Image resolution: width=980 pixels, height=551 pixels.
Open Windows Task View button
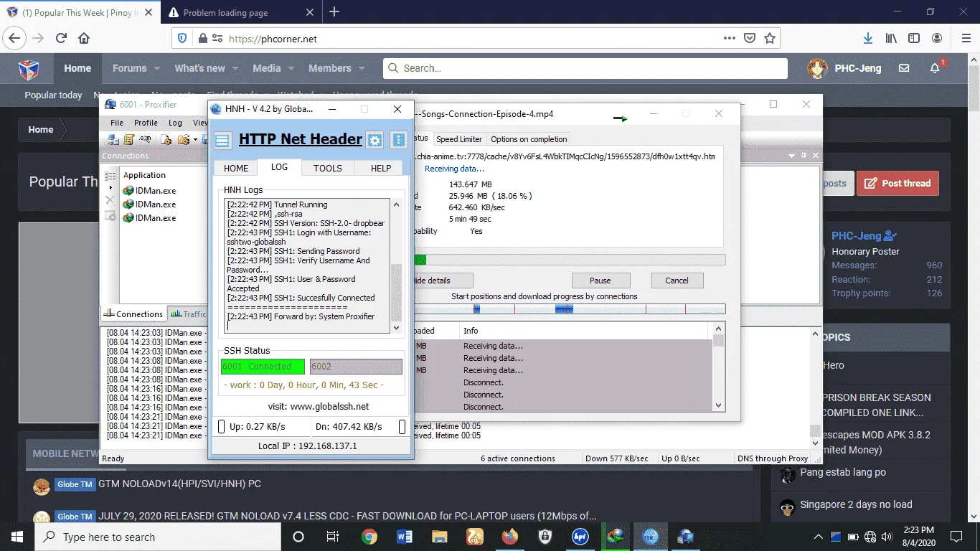333,537
